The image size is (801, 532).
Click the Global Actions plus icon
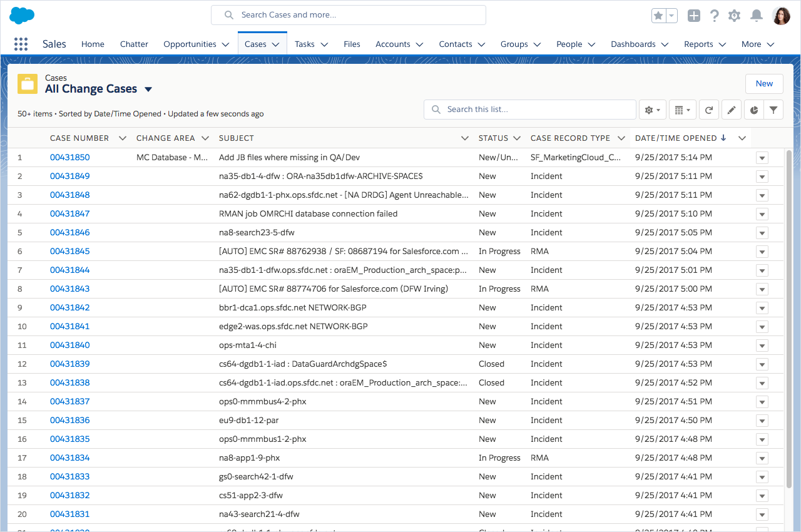(x=693, y=16)
